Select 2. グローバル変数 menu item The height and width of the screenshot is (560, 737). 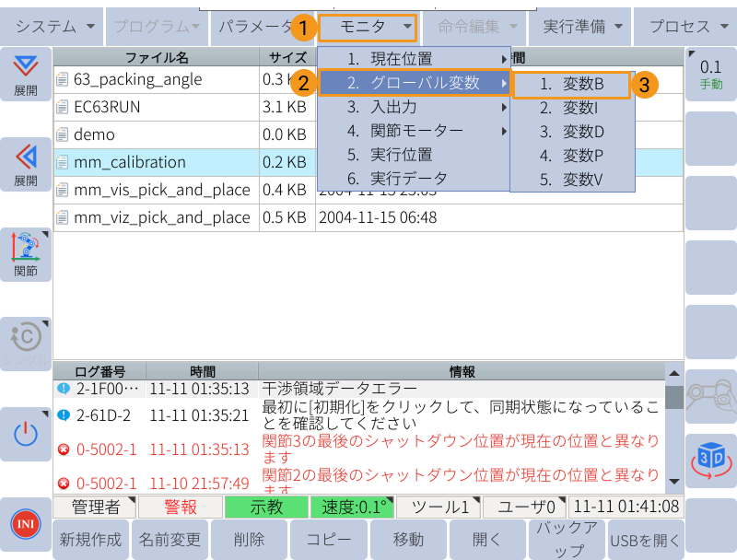(x=414, y=83)
